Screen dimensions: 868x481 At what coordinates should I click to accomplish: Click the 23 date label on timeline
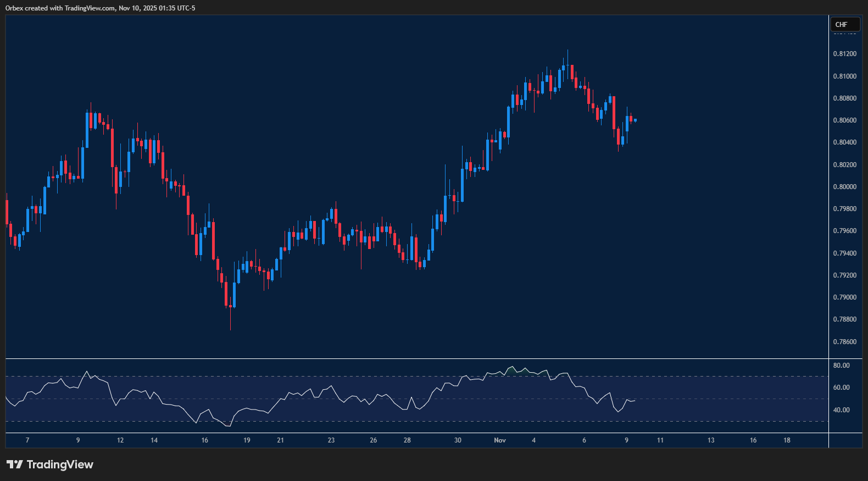(x=331, y=440)
